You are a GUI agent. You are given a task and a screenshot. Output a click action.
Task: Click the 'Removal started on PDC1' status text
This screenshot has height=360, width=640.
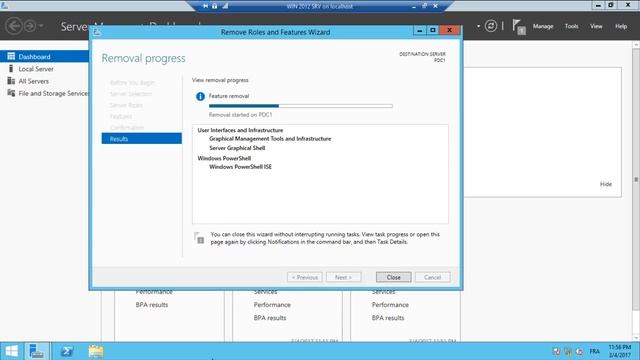240,115
